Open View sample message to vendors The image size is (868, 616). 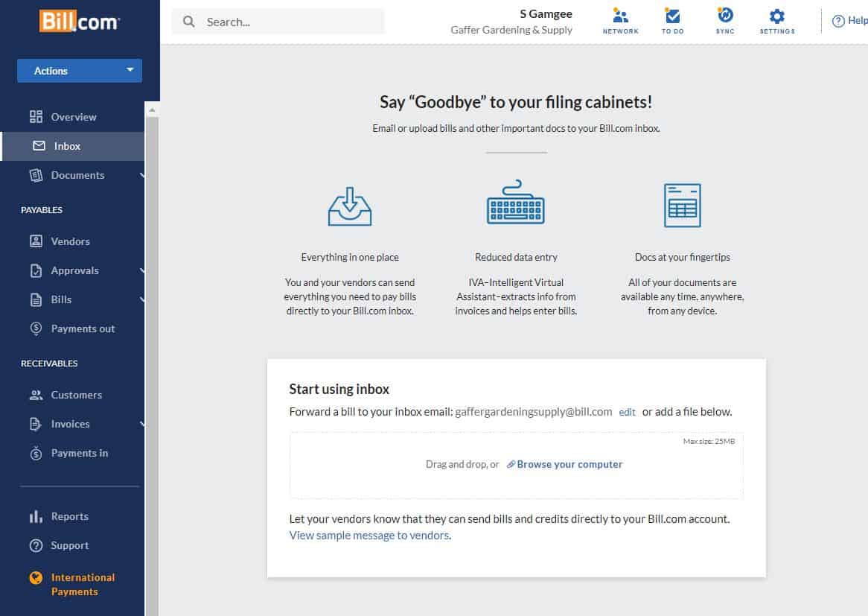coord(369,536)
